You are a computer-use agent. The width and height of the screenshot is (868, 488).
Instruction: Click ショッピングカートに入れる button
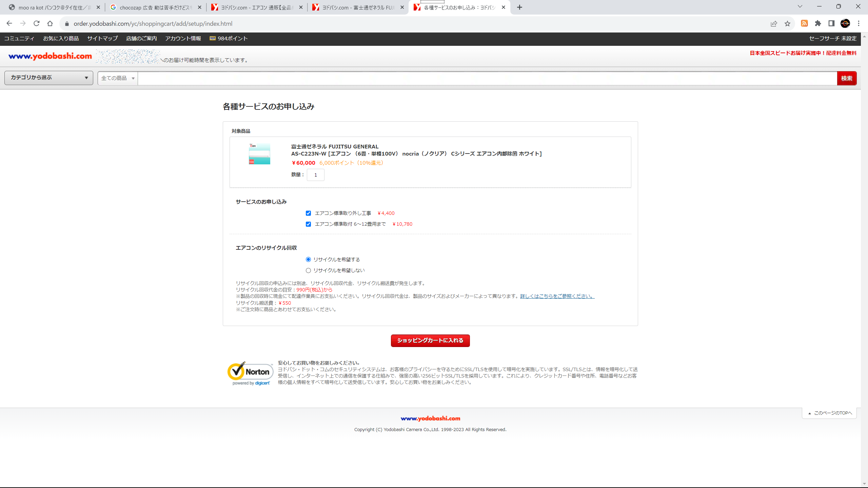pos(430,341)
